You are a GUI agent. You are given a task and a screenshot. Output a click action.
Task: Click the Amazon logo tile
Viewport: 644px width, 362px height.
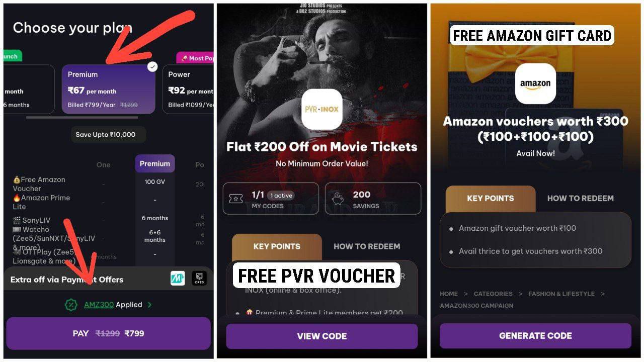[535, 83]
